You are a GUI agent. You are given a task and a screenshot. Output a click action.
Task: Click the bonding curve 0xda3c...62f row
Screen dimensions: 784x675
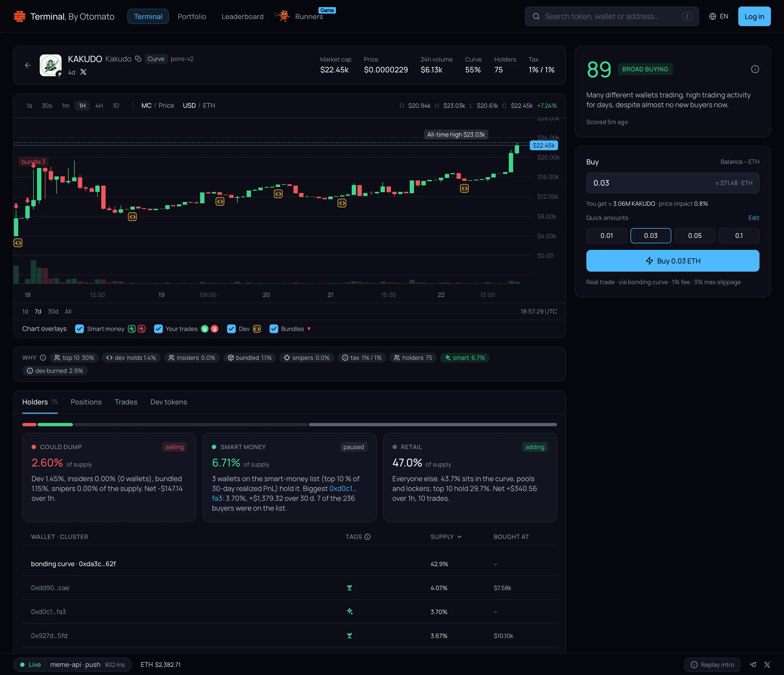(289, 564)
